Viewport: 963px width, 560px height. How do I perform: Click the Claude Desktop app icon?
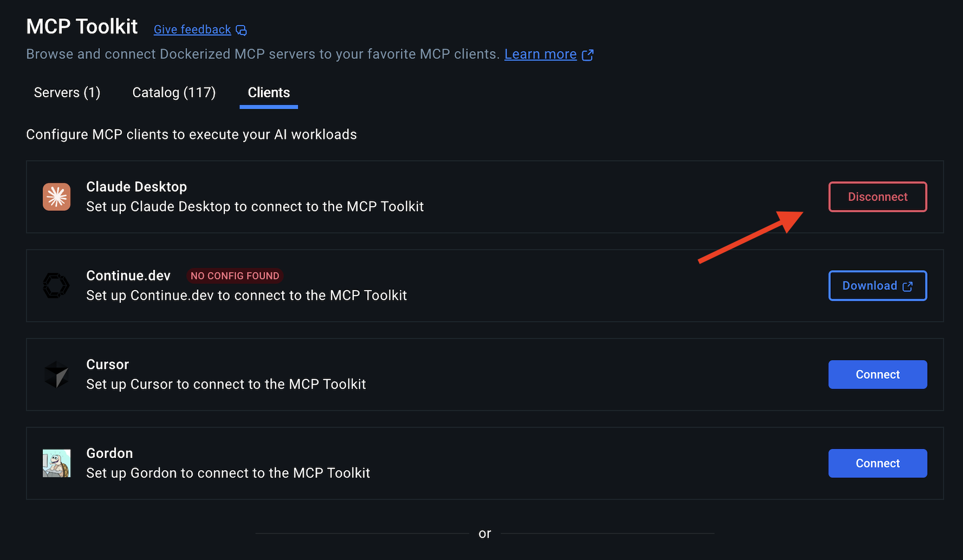(57, 197)
